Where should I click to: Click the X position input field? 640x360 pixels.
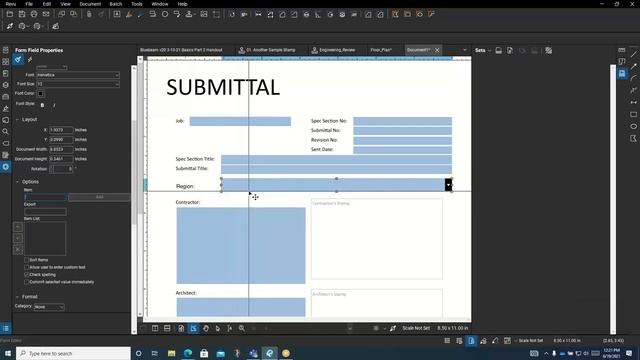coord(61,130)
